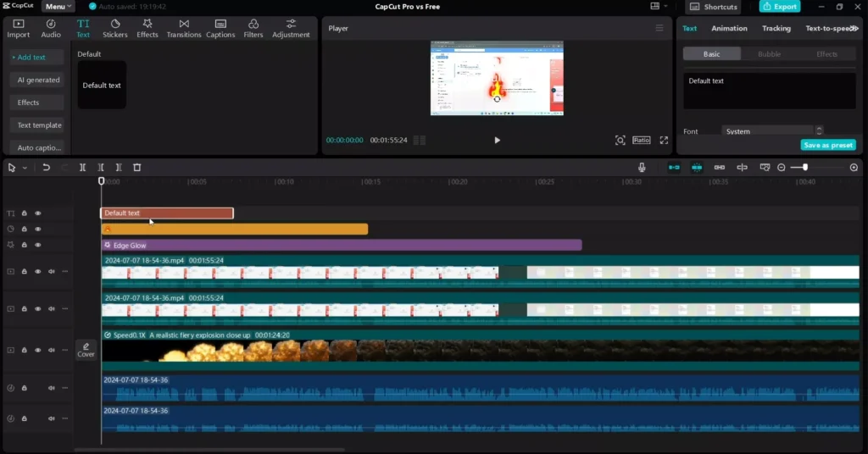Hide the Default text track
This screenshot has height=454, width=868.
pos(37,213)
